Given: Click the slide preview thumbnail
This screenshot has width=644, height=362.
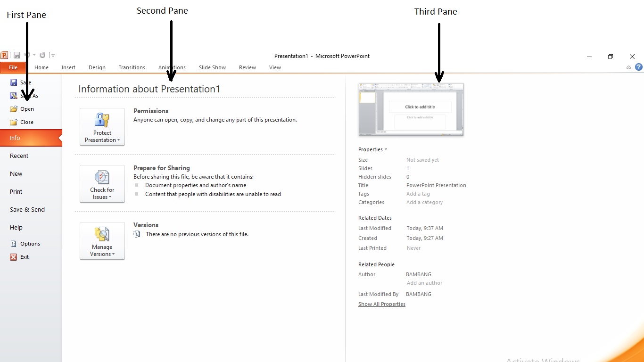Looking at the screenshot, I should [x=411, y=109].
